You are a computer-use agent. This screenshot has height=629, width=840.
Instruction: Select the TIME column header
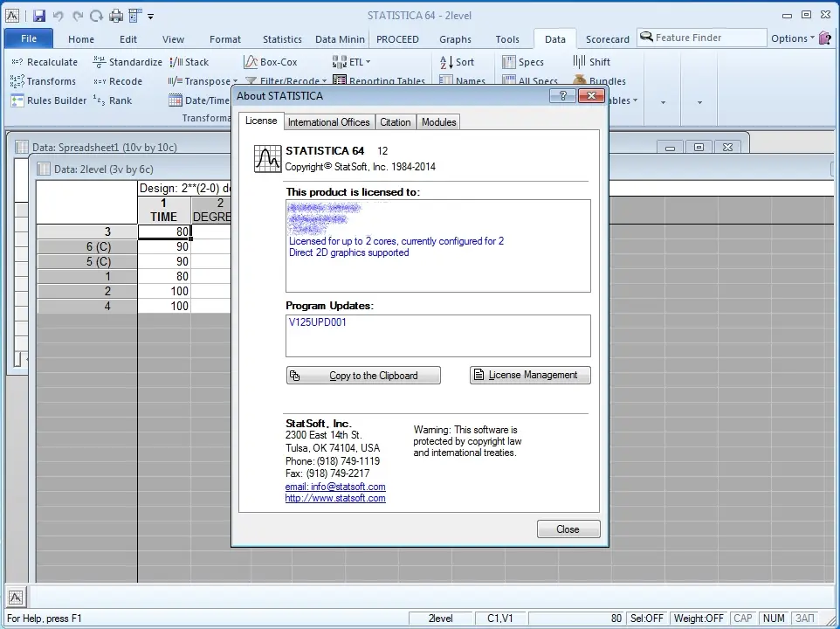click(164, 210)
